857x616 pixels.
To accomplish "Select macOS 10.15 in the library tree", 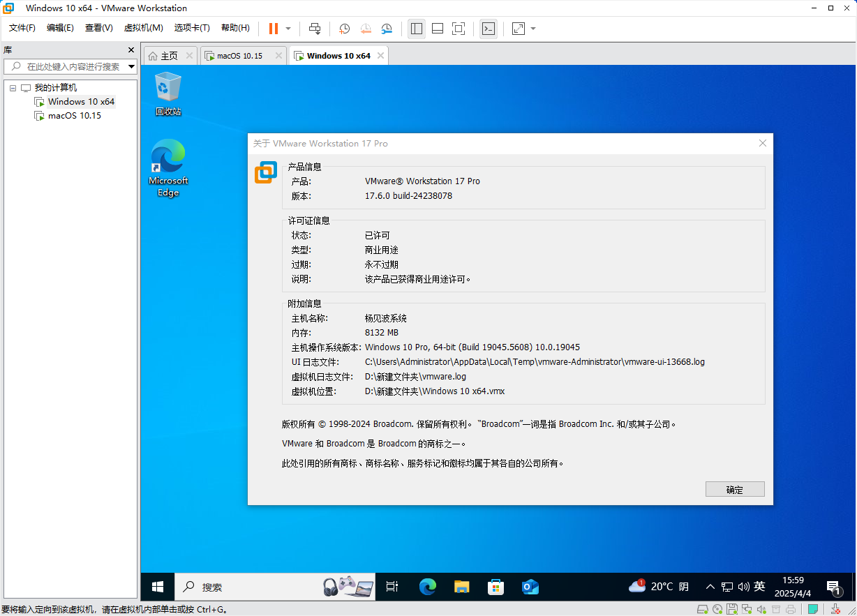I will tap(74, 116).
